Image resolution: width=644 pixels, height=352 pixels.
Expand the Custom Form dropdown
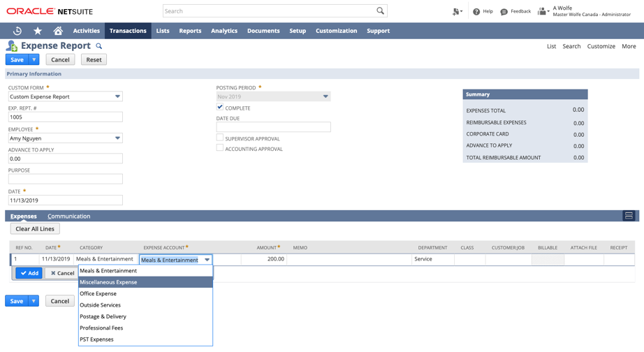pos(117,96)
